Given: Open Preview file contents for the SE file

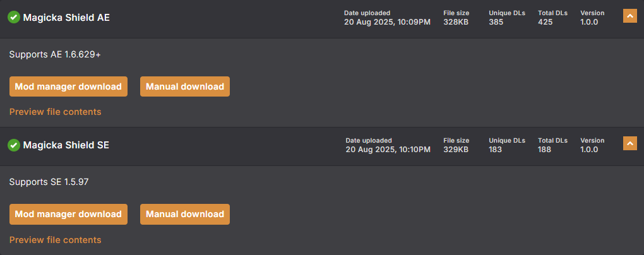Looking at the screenshot, I should [55, 240].
